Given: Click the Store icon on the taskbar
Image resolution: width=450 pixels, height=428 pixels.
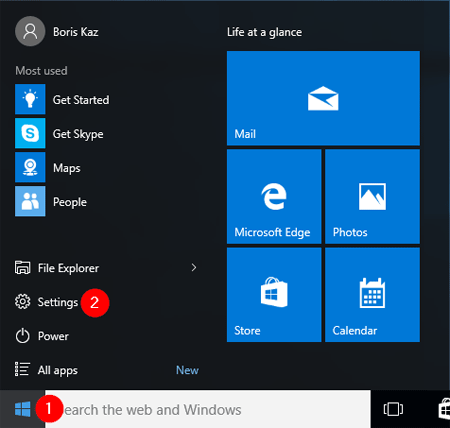Looking at the screenshot, I should (x=444, y=409).
